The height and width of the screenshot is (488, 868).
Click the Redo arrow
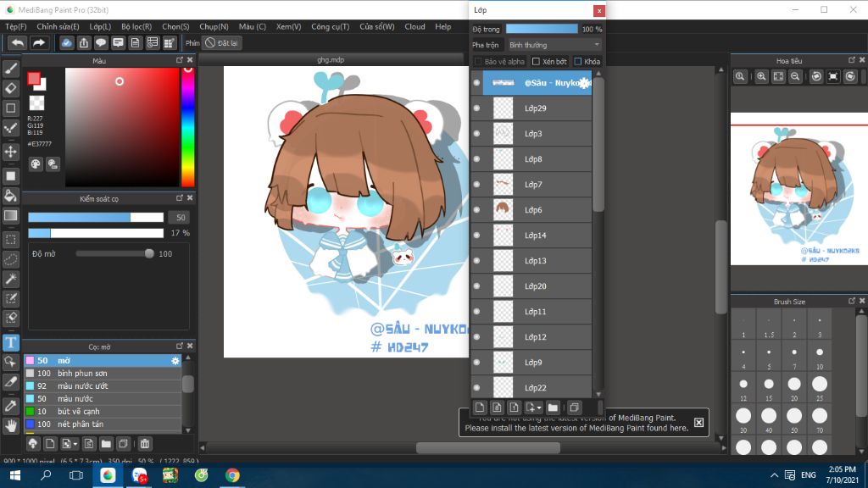pos(39,42)
